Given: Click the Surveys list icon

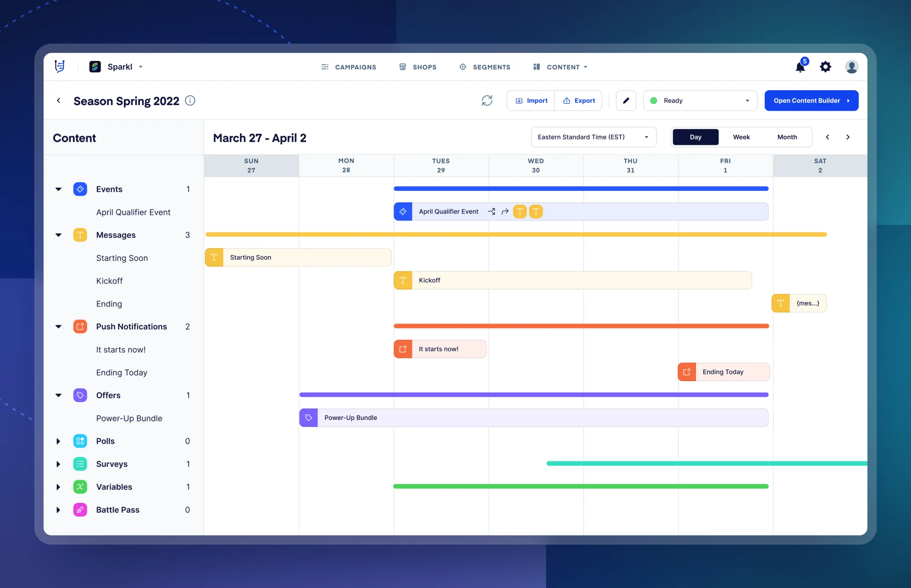Looking at the screenshot, I should [80, 464].
